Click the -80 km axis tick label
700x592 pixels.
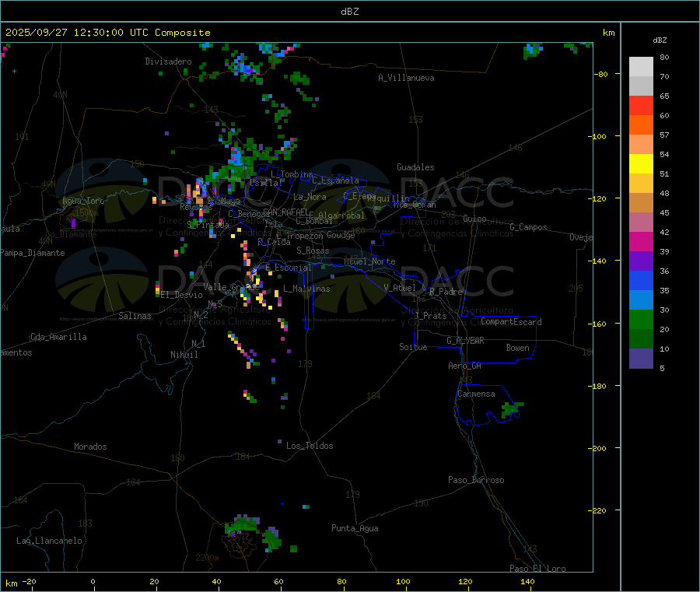pyautogui.click(x=601, y=74)
